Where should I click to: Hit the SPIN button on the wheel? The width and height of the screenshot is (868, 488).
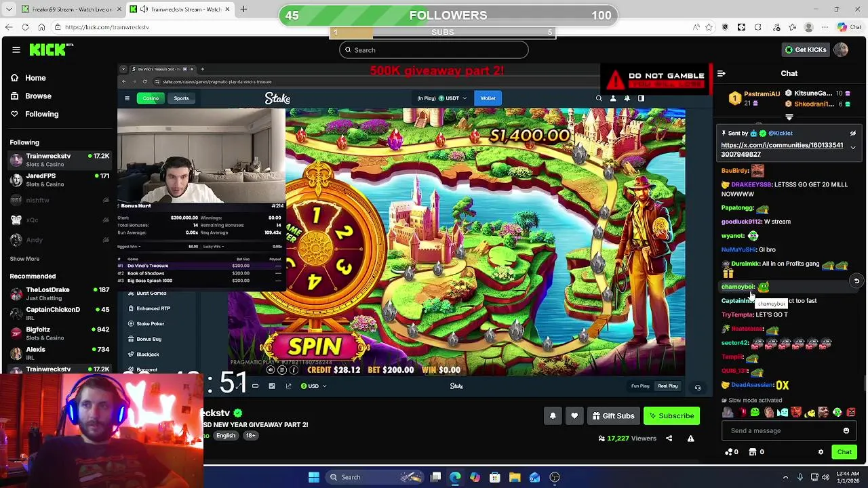(x=315, y=347)
